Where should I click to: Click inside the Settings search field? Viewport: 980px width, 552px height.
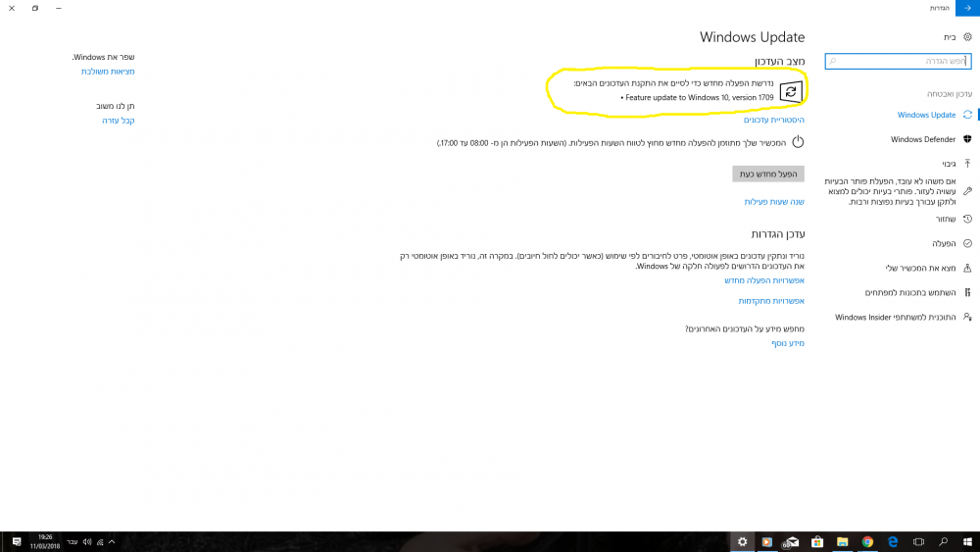pyautogui.click(x=898, y=61)
